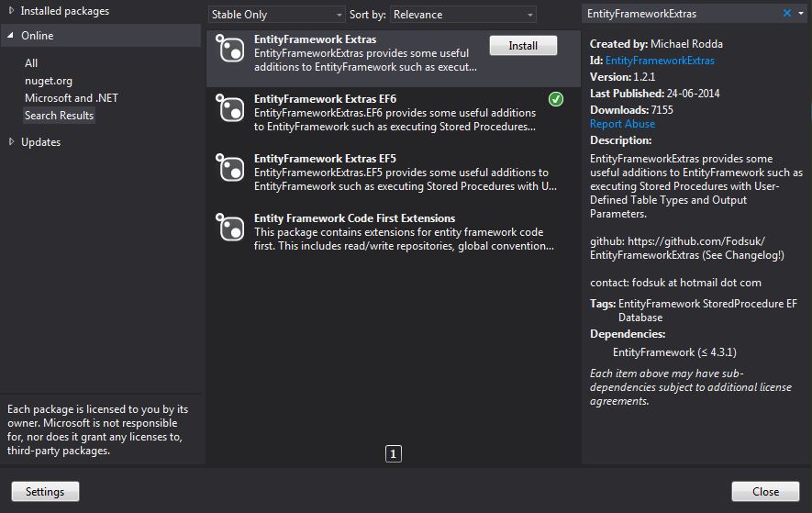Select the EntityFramework Extras EF6 result title
Viewport: 812px width, 513px height.
click(325, 98)
